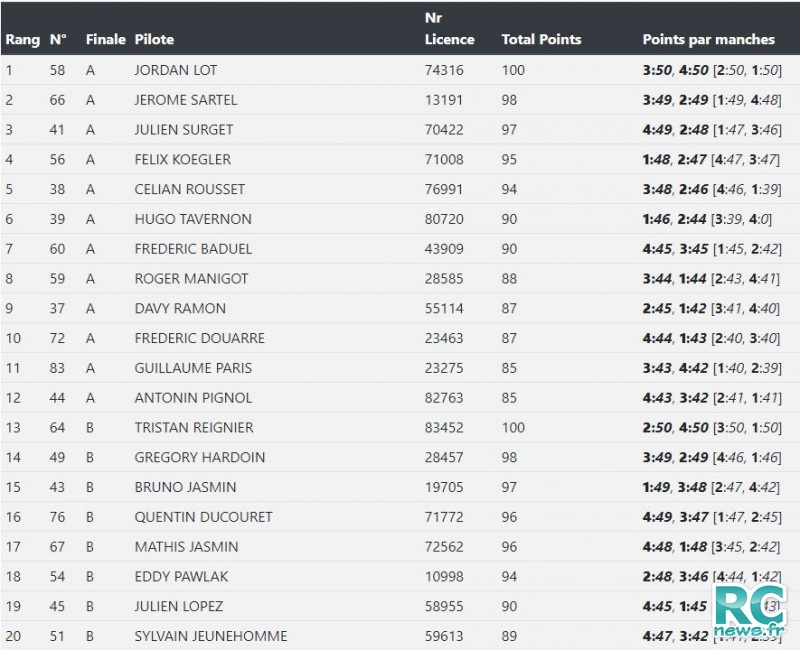Click HUGO TAVERNON's points par manches
This screenshot has width=800, height=650.
tap(707, 219)
